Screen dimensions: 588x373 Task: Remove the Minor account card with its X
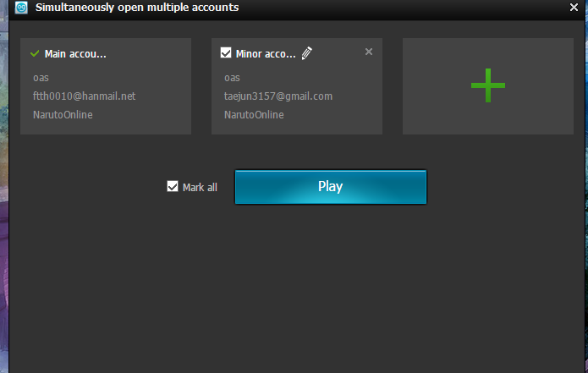pyautogui.click(x=368, y=52)
